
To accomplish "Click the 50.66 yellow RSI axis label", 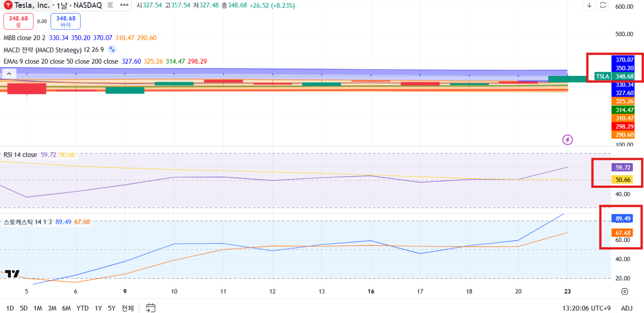I will 621,180.
